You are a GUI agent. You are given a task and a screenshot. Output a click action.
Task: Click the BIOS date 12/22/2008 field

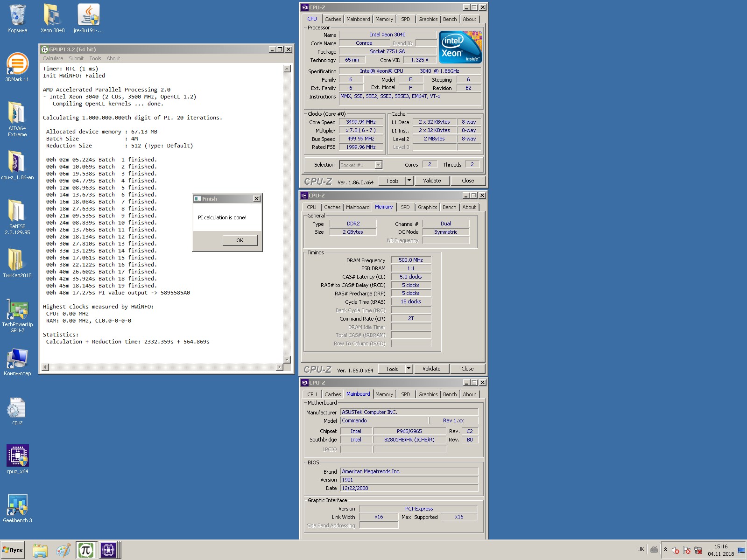coord(409,488)
